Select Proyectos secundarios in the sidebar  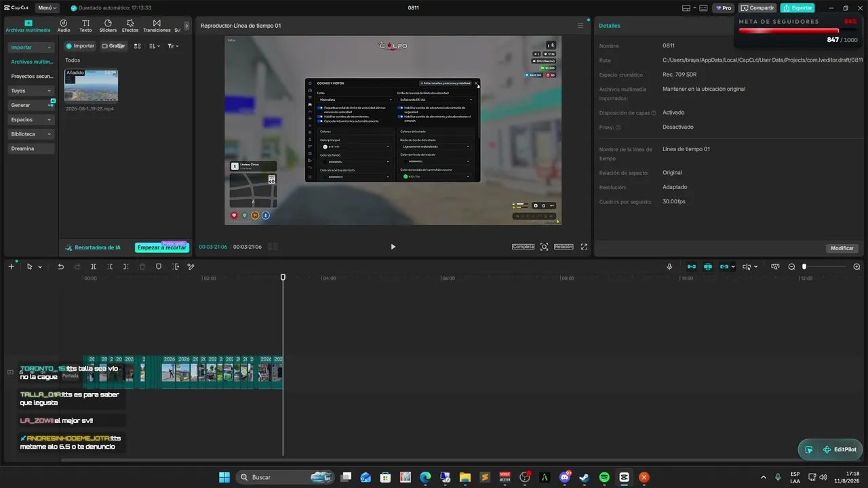point(32,77)
